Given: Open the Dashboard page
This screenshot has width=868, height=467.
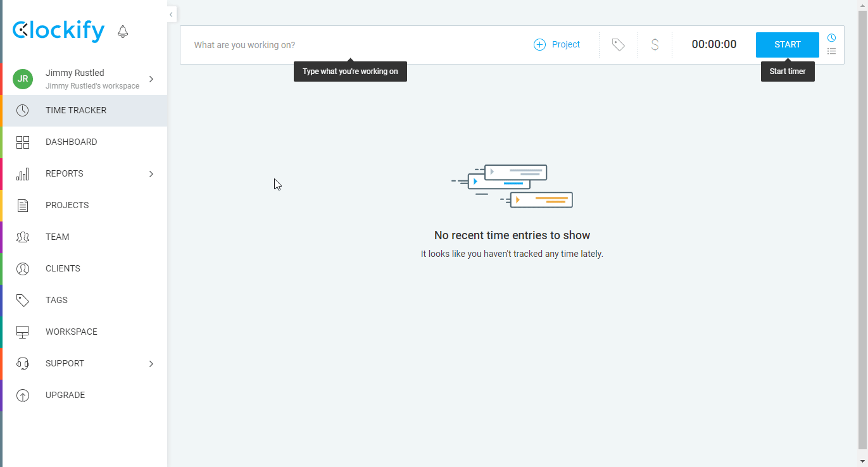Looking at the screenshot, I should [x=71, y=142].
